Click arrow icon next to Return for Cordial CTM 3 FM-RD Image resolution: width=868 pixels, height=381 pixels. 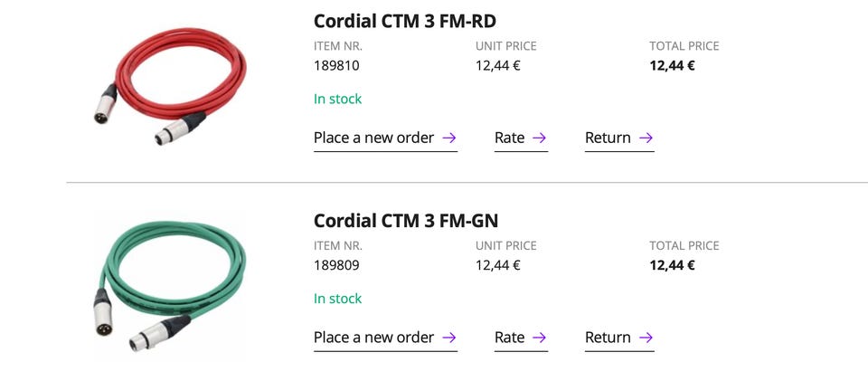pyautogui.click(x=646, y=138)
